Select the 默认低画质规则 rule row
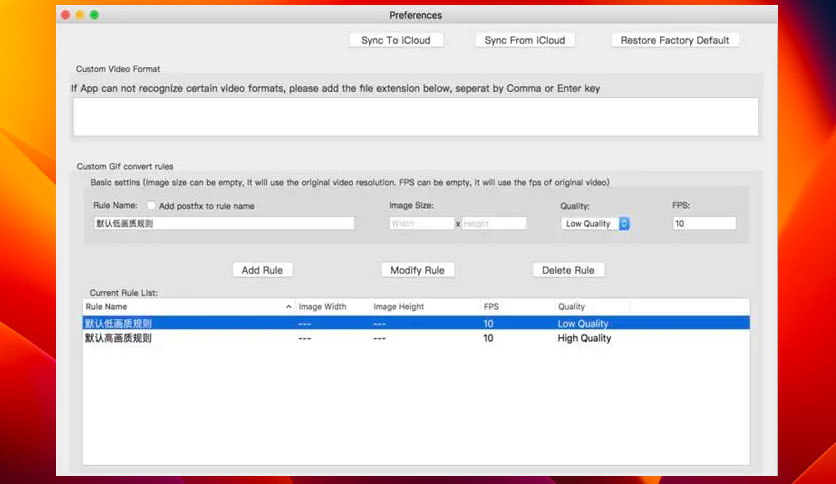Screen dimensions: 836x484 coord(416,323)
